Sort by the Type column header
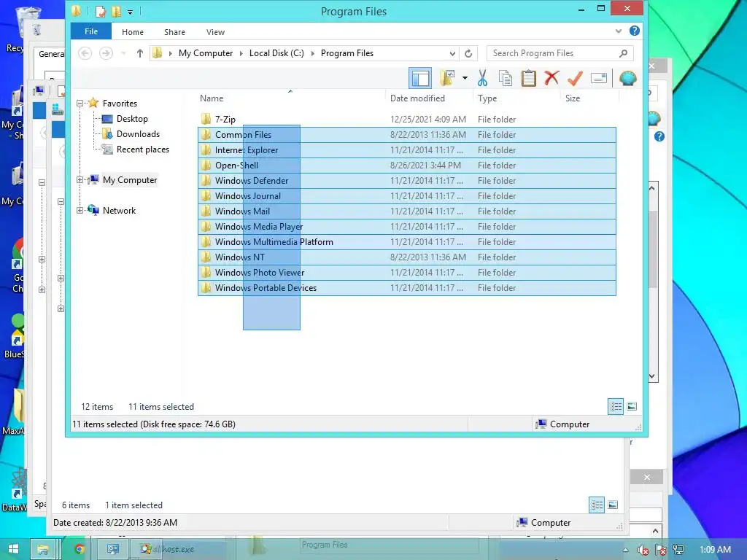747x560 pixels. pyautogui.click(x=487, y=98)
